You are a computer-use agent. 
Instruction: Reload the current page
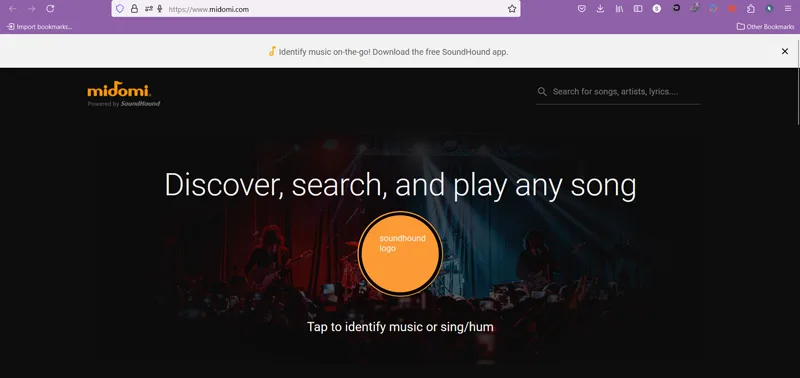(50, 9)
